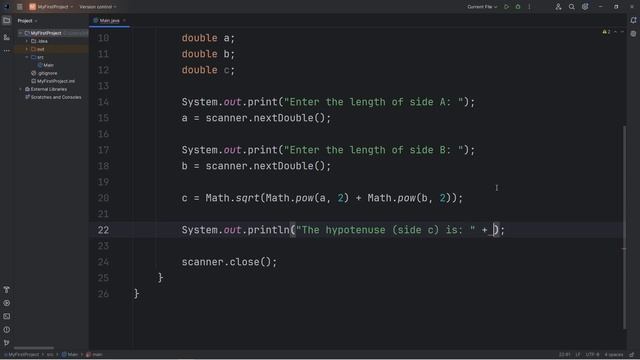Viewport: 640px width, 360px height.
Task: Open the Git tool window icon
Action: [x=7, y=343]
